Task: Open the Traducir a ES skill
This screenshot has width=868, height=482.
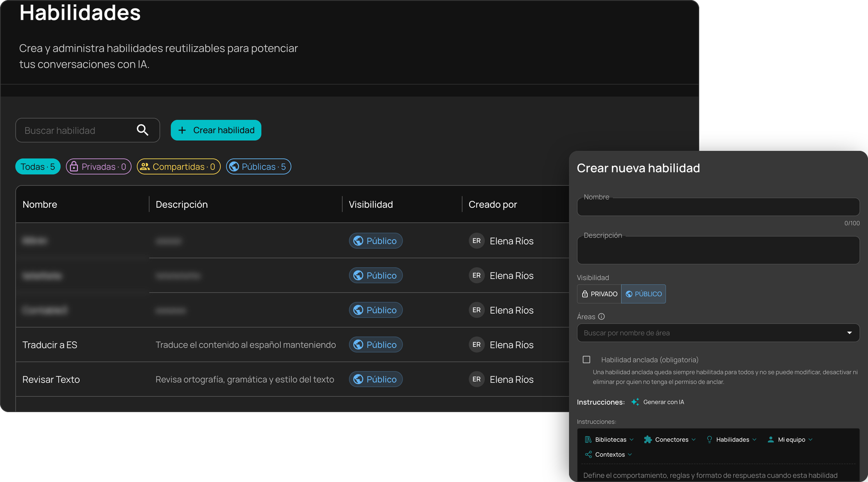Action: point(50,345)
